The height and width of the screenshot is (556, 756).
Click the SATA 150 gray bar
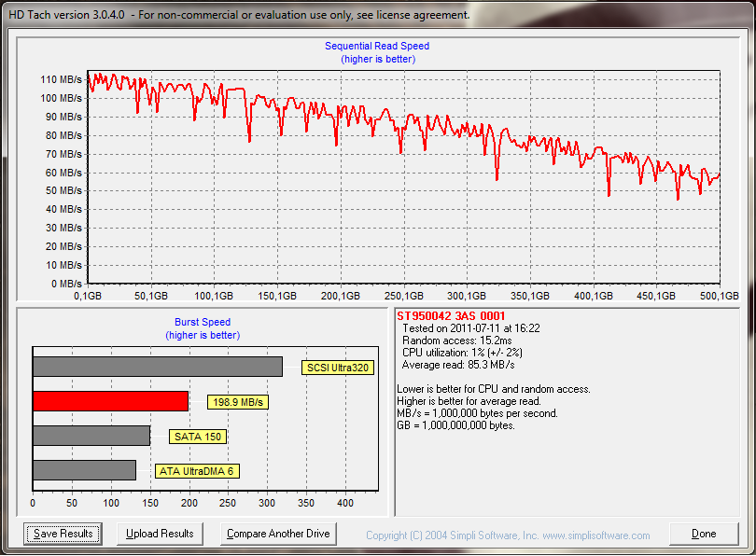pyautogui.click(x=91, y=436)
